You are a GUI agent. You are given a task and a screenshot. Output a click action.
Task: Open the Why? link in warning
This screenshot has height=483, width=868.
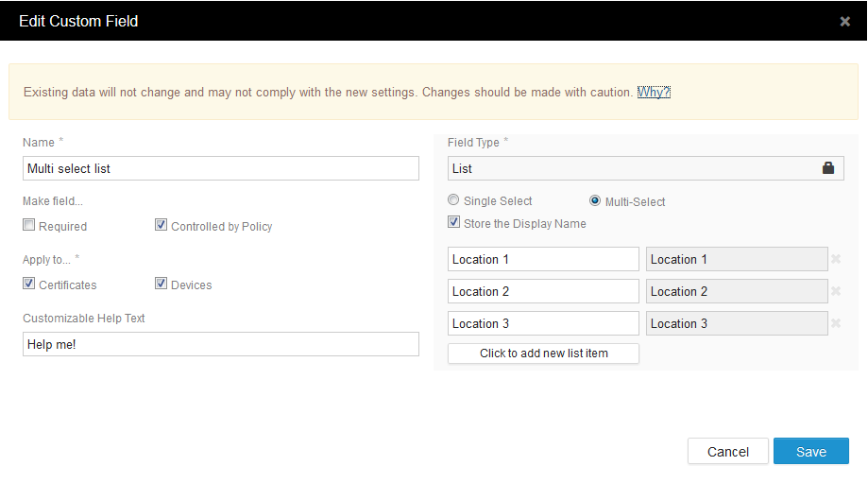(654, 93)
